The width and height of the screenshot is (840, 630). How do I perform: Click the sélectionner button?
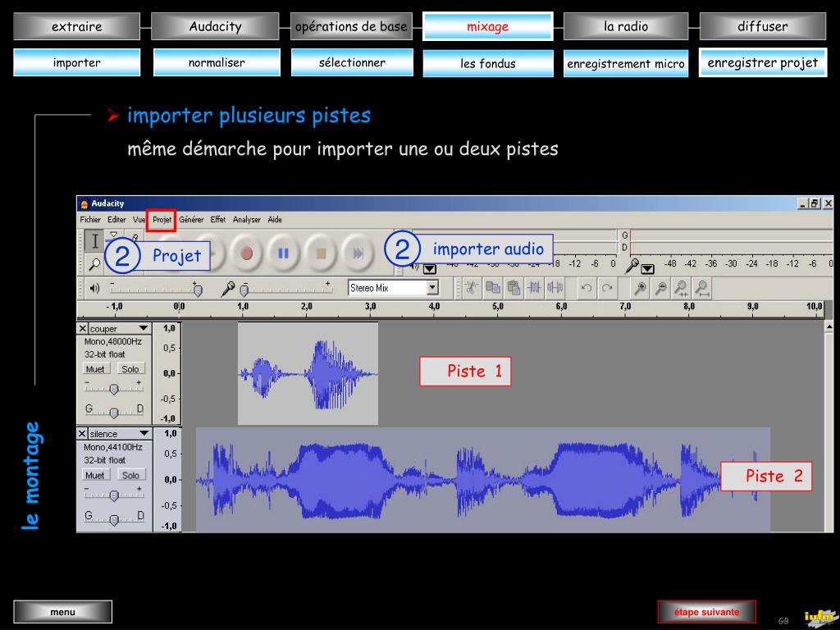click(352, 62)
